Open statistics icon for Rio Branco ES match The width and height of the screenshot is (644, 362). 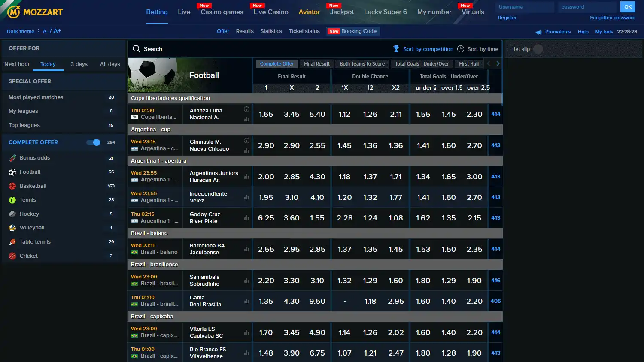click(246, 353)
